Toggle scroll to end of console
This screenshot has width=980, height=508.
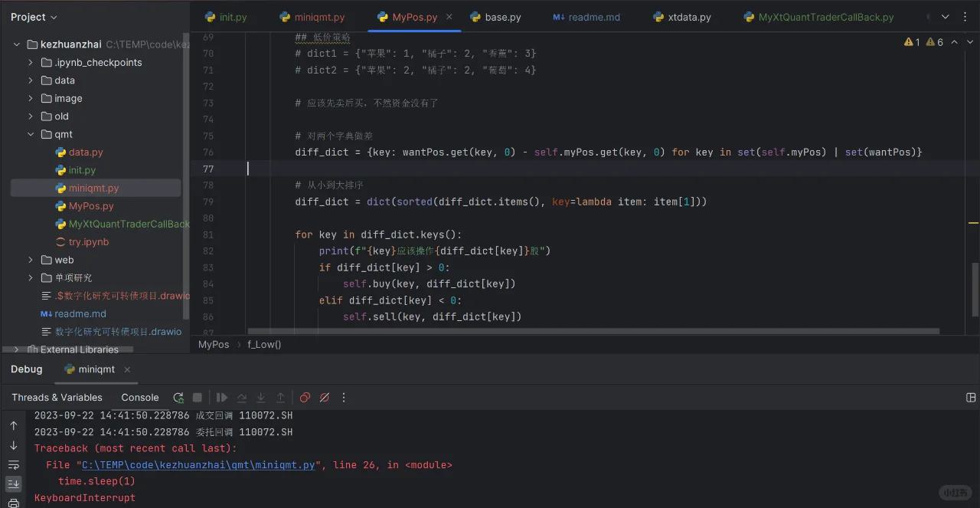(x=14, y=484)
